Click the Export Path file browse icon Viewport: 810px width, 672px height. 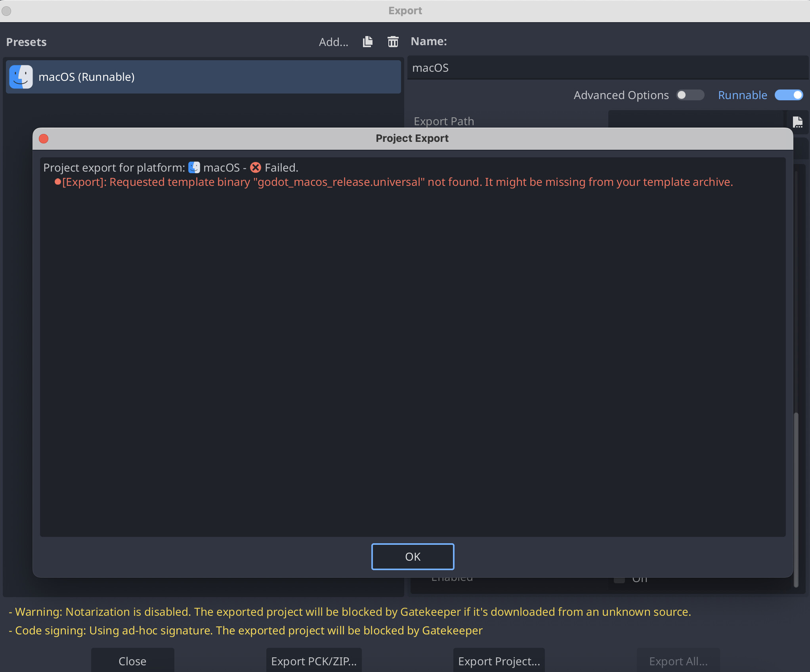pos(797,121)
